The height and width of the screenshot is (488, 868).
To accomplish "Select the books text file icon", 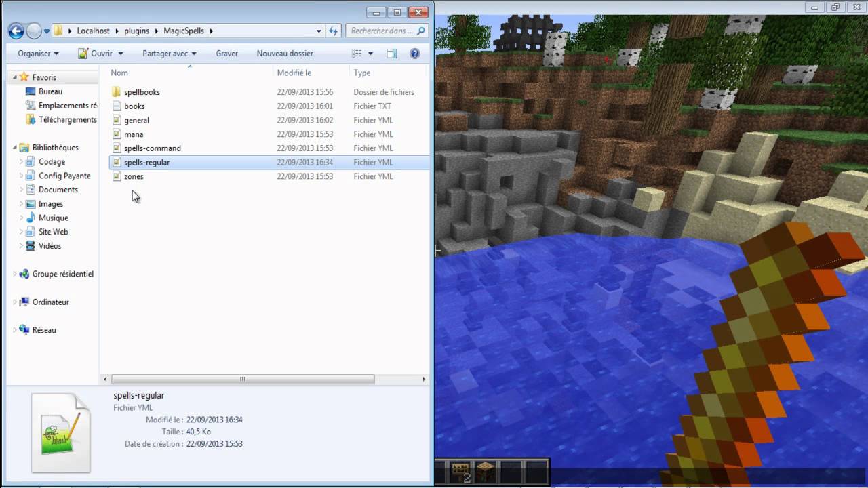I will 116,106.
